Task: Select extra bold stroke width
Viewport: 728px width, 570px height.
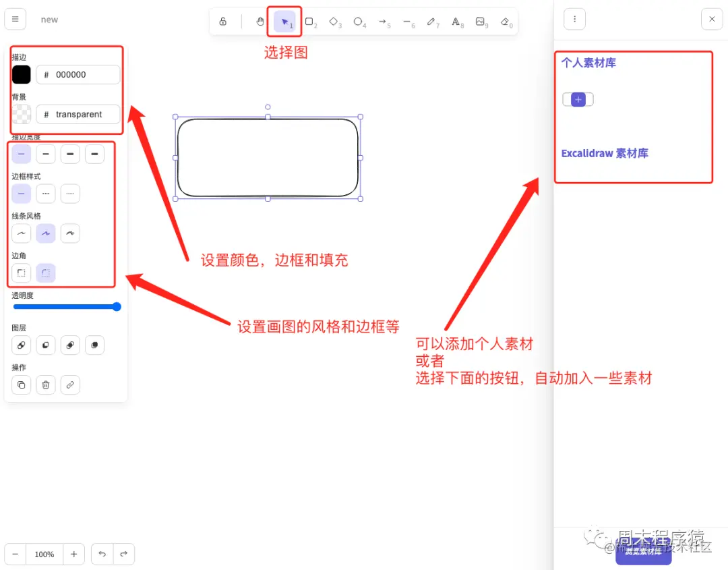Action: (x=95, y=154)
